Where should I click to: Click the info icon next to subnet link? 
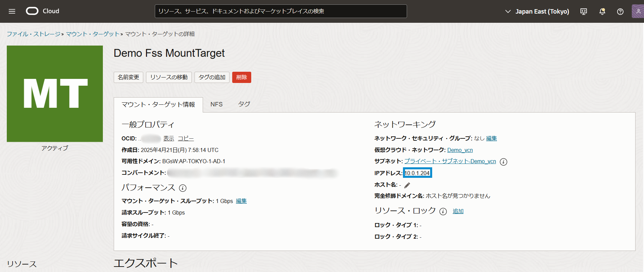504,162
